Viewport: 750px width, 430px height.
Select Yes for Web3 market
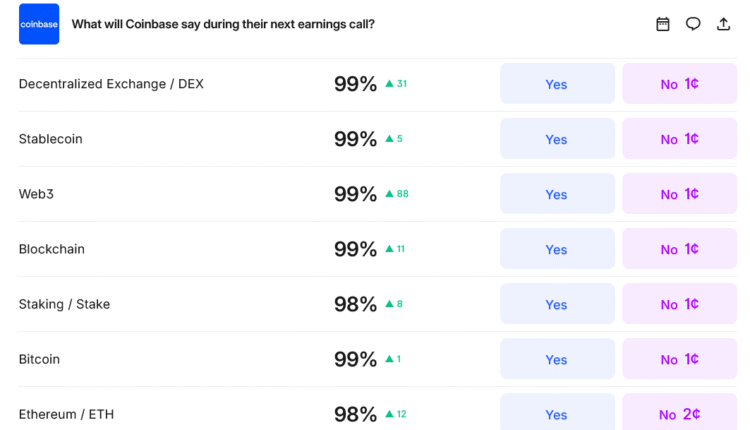pyautogui.click(x=556, y=194)
